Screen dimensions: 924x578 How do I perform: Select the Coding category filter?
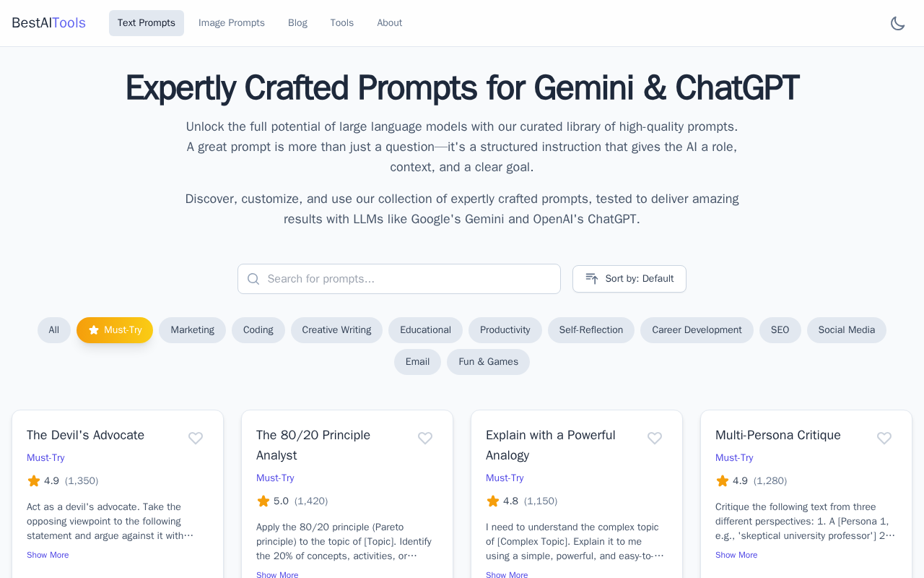click(x=258, y=330)
